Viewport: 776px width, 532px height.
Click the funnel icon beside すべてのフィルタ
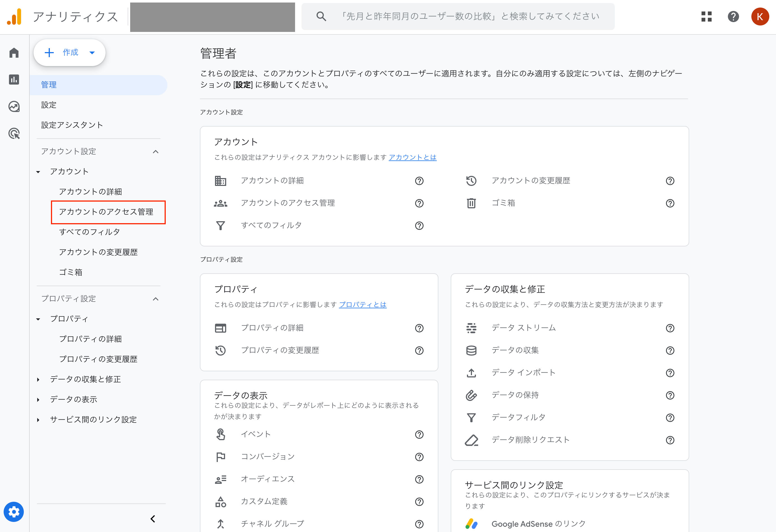(220, 225)
